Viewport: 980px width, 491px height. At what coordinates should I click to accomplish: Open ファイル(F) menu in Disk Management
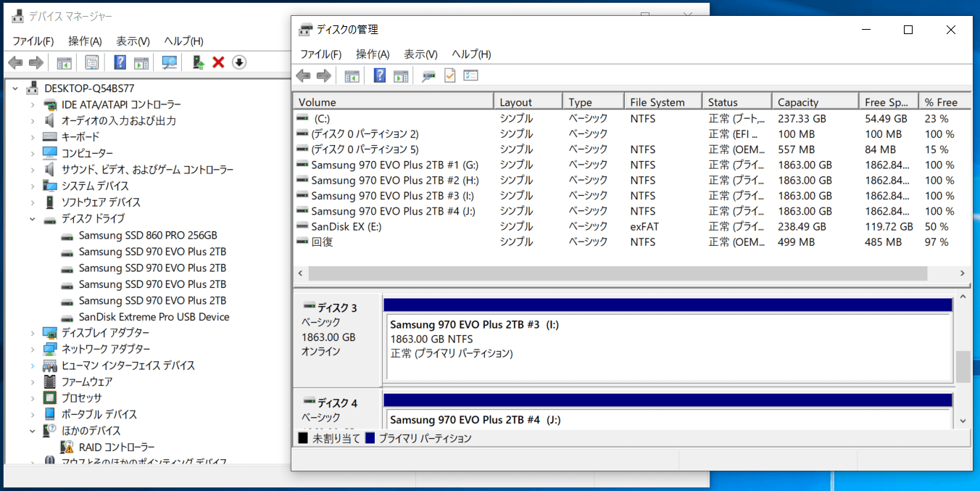coord(320,54)
